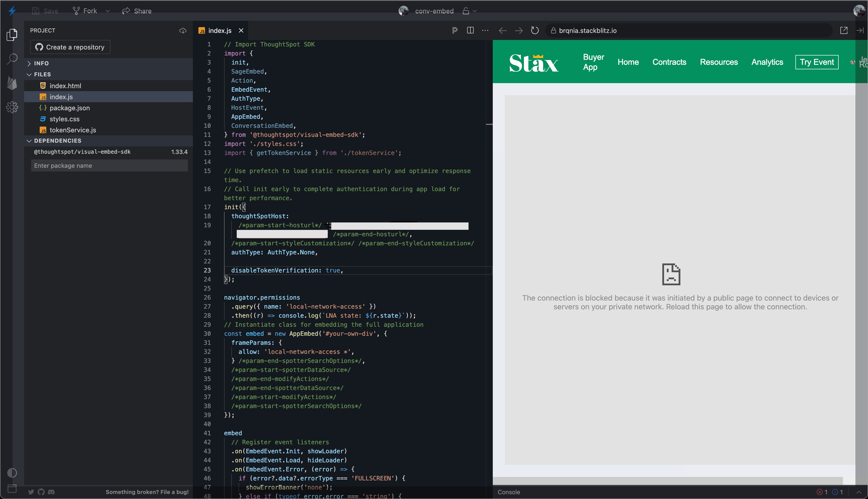The width and height of the screenshot is (868, 499).
Task: Open the Fork dropdown arrow
Action: (107, 11)
